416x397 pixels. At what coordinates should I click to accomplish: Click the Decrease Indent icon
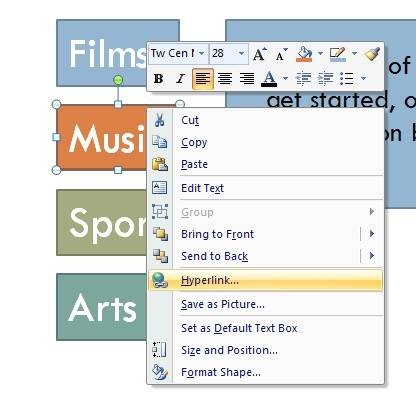[303, 79]
